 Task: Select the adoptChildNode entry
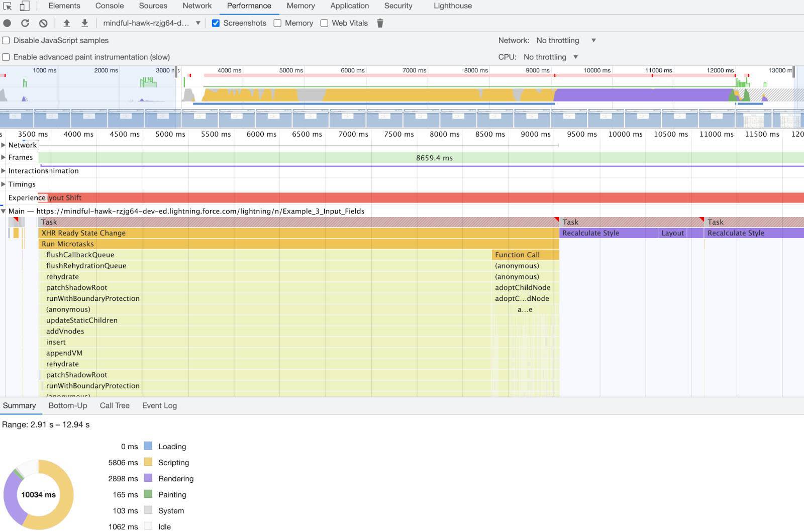pyautogui.click(x=526, y=287)
